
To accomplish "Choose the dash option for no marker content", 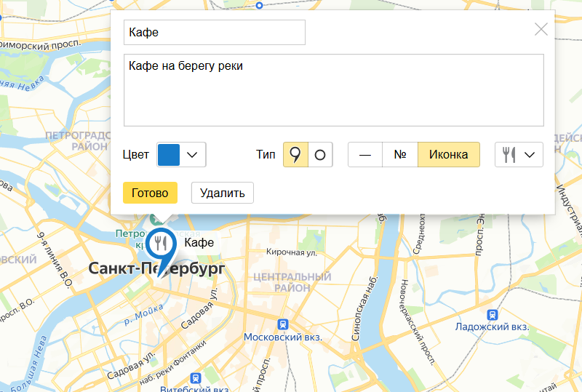I will coord(365,155).
